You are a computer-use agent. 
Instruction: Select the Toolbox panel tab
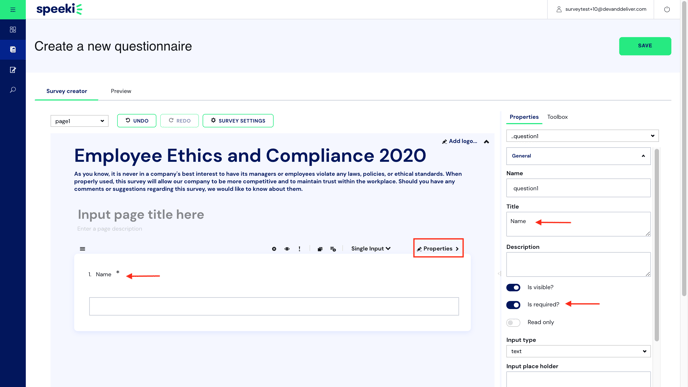[x=557, y=117]
